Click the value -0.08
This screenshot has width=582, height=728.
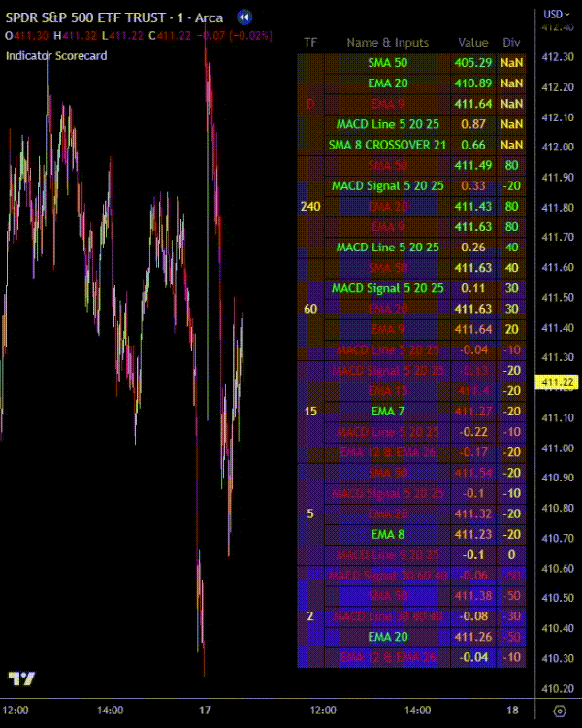(473, 616)
